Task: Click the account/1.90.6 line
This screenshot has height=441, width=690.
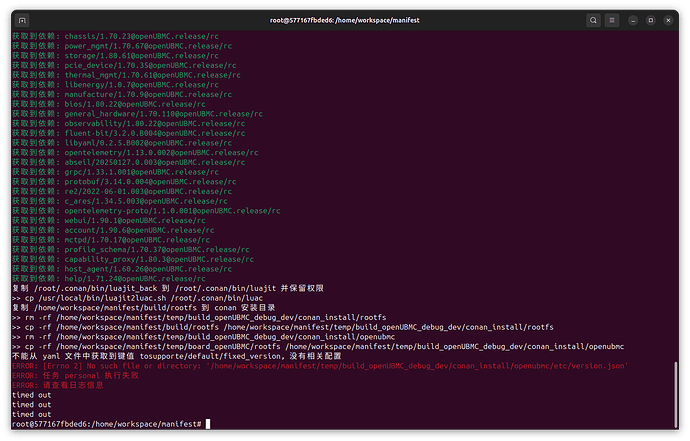Action: tap(113, 230)
